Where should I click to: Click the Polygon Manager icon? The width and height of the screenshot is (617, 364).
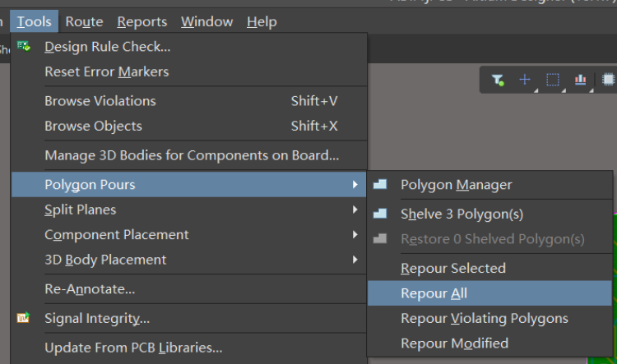tap(380, 184)
